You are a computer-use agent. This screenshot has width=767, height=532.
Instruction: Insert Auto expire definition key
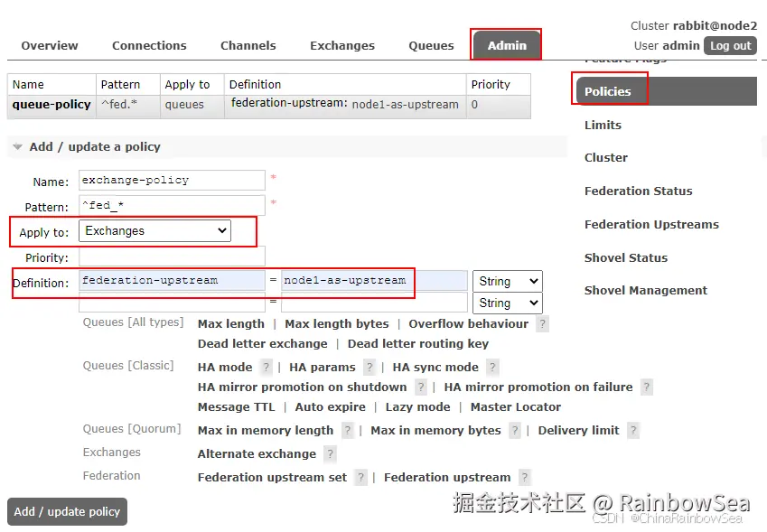(x=330, y=406)
